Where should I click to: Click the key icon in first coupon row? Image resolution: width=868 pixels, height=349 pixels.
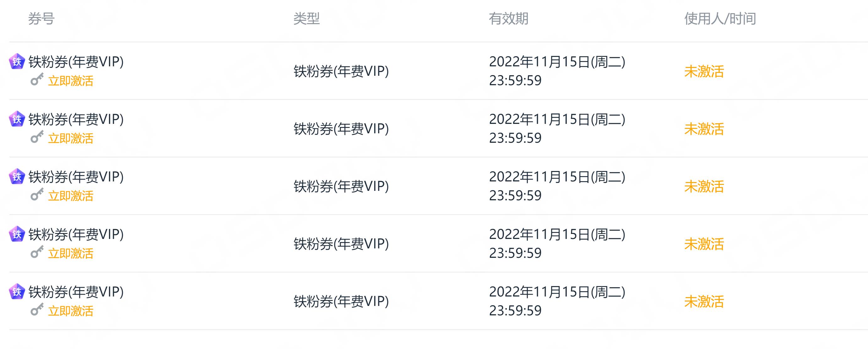click(37, 79)
